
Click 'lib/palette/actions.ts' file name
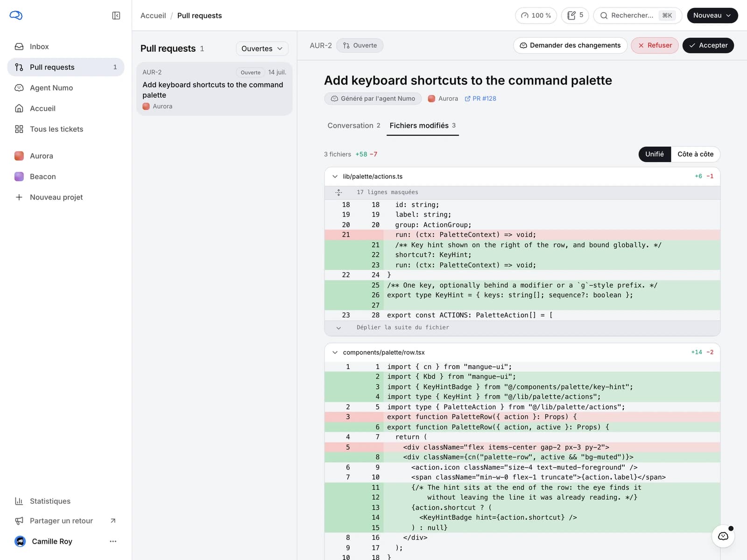373,176
